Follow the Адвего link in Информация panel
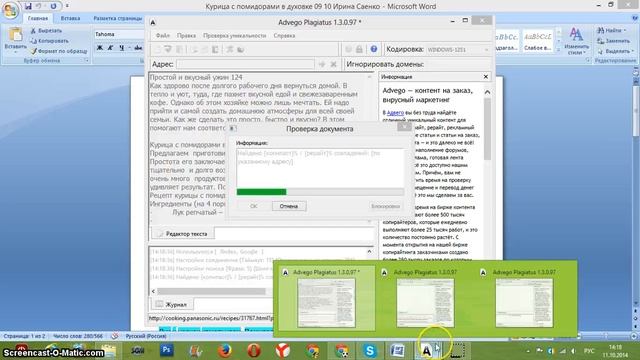The height and width of the screenshot is (360, 640). (395, 113)
